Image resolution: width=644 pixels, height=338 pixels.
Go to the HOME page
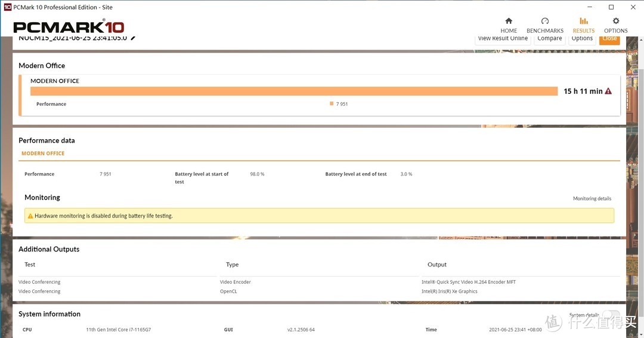(509, 25)
